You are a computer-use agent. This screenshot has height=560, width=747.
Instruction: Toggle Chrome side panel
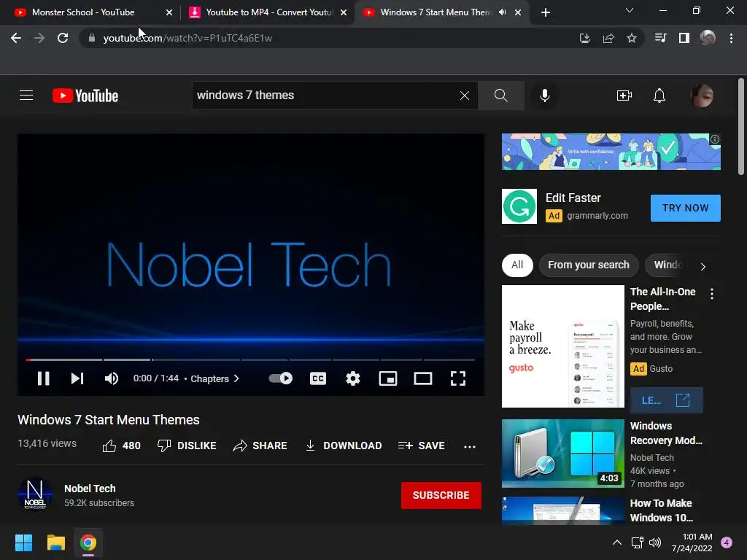tap(684, 38)
